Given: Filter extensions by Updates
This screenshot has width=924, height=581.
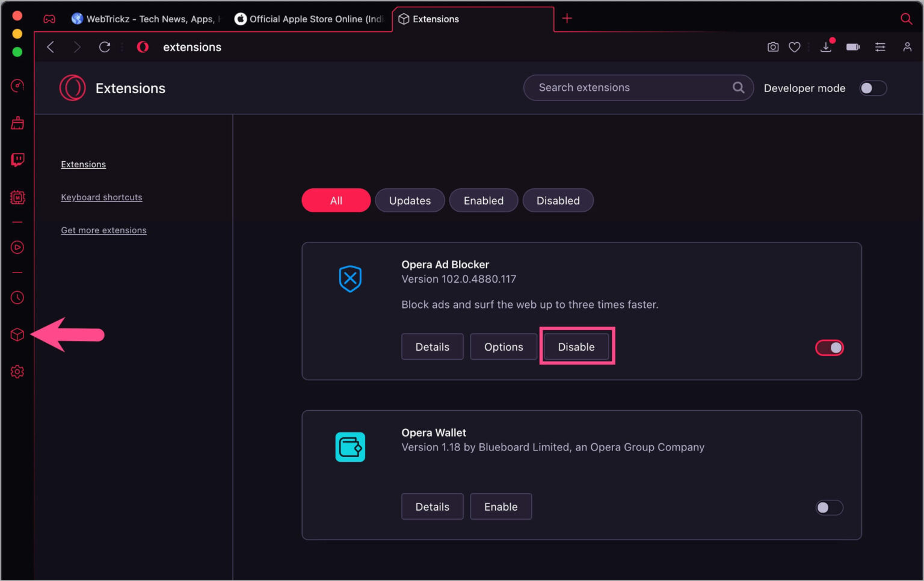Looking at the screenshot, I should (x=410, y=200).
